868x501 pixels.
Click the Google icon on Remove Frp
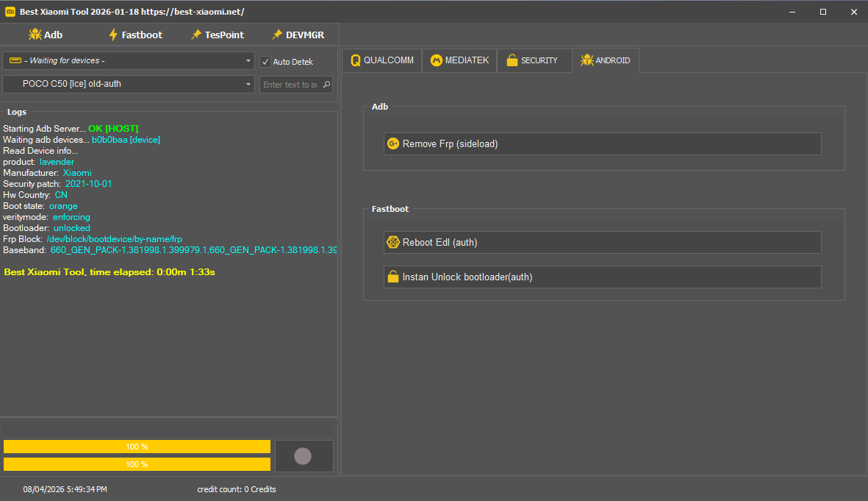coord(393,144)
